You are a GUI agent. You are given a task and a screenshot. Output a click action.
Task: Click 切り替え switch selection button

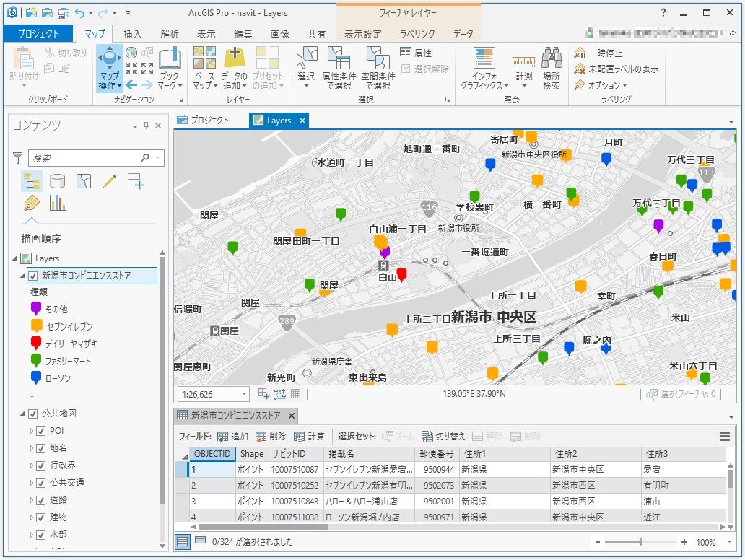click(x=443, y=436)
